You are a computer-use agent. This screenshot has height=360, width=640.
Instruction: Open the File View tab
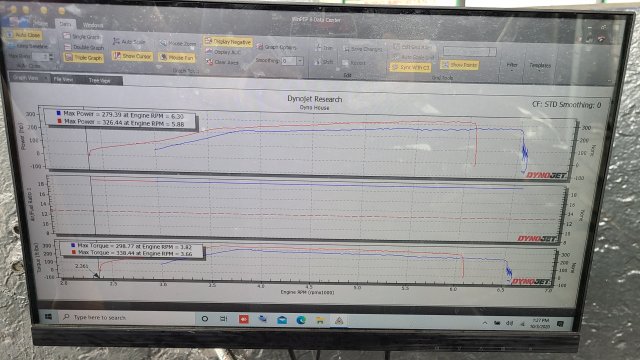coord(63,80)
